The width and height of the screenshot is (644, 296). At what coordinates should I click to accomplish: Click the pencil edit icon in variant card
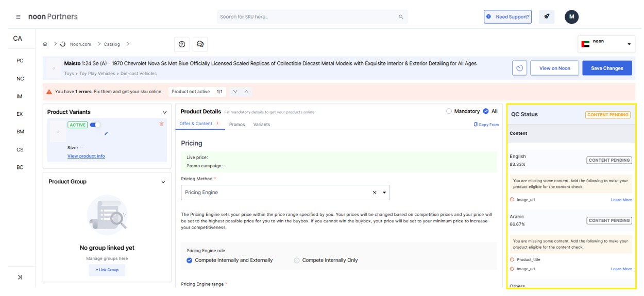click(x=106, y=134)
